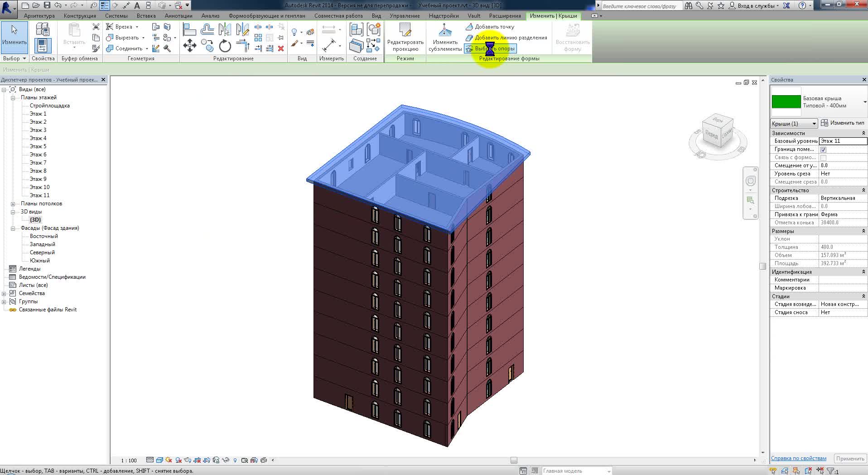Click the Type Properties icon above Свойства
This screenshot has height=475, width=868.
point(43,29)
